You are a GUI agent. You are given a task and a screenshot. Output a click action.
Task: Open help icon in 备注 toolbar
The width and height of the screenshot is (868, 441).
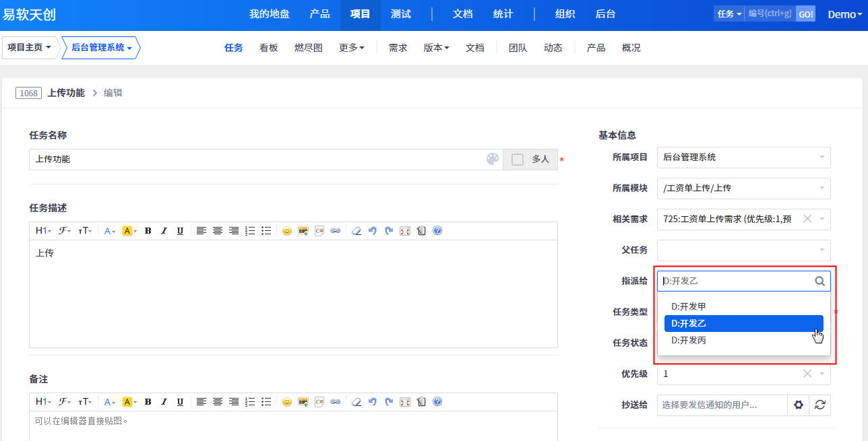coord(437,402)
